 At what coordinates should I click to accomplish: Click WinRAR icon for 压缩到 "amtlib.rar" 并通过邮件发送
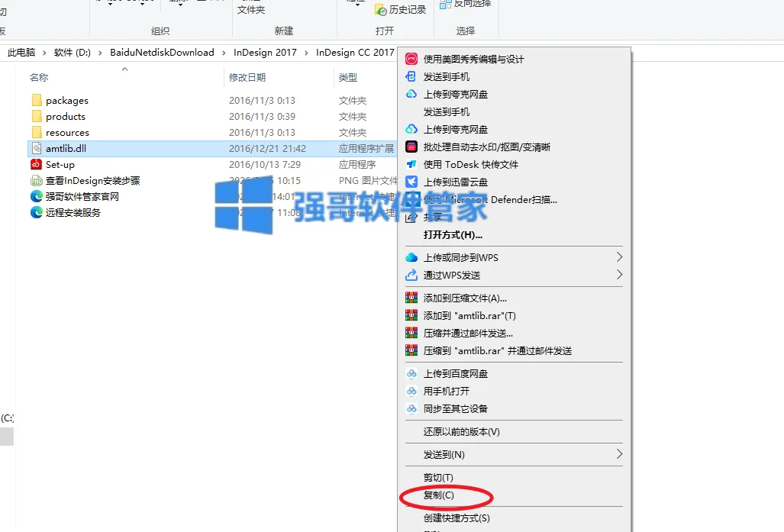pyautogui.click(x=411, y=350)
